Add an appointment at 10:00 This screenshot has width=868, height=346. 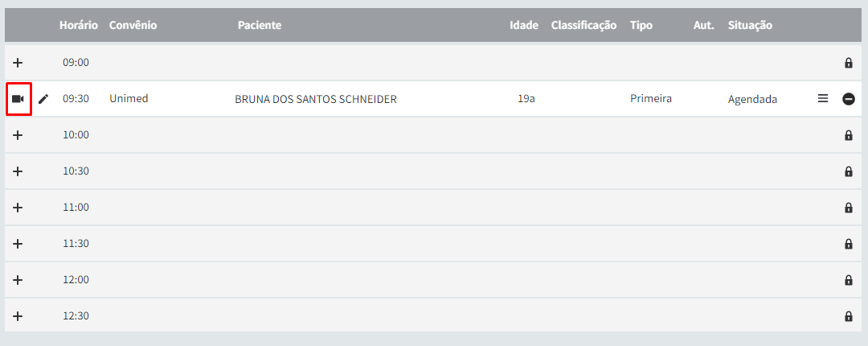tap(18, 134)
